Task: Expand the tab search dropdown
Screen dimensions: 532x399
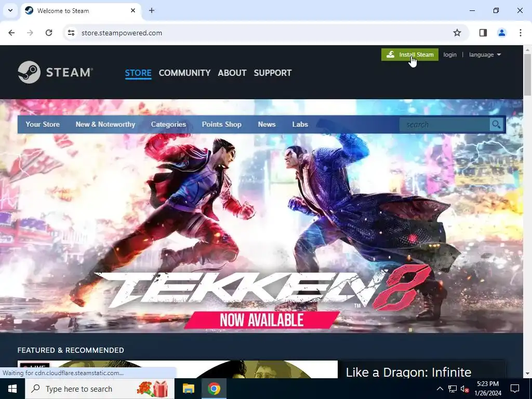Action: pos(10,10)
